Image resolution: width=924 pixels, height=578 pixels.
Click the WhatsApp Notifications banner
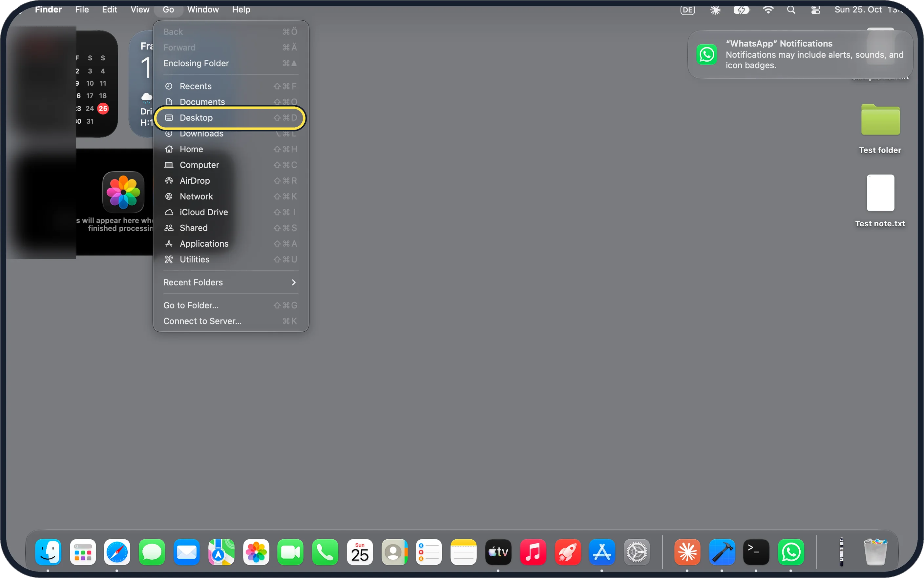pyautogui.click(x=800, y=54)
